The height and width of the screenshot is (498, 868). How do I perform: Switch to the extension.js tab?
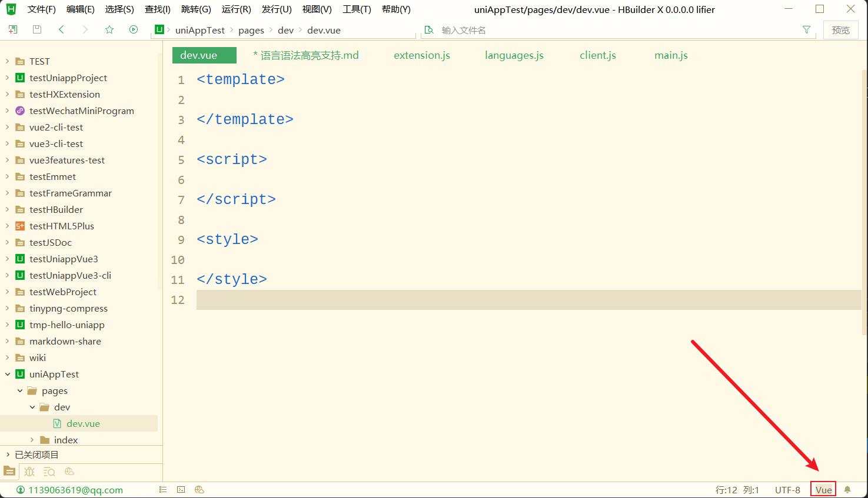coord(422,55)
